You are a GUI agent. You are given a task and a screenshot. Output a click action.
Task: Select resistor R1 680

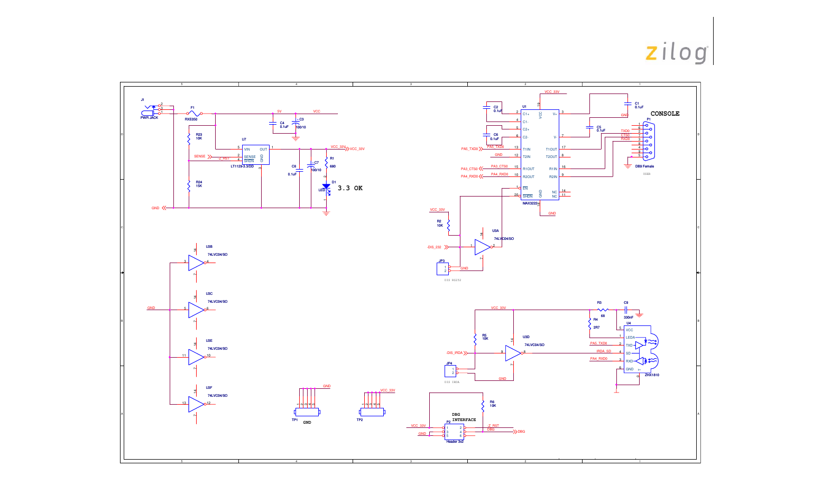point(326,162)
